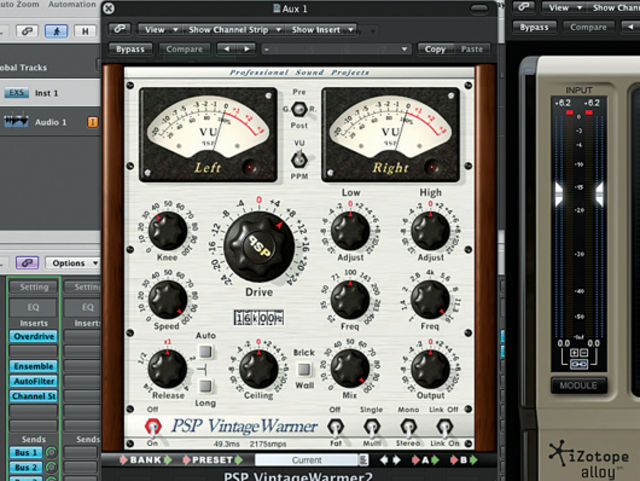Flip the Link On/Off switch
The width and height of the screenshot is (640, 481).
pos(444,428)
